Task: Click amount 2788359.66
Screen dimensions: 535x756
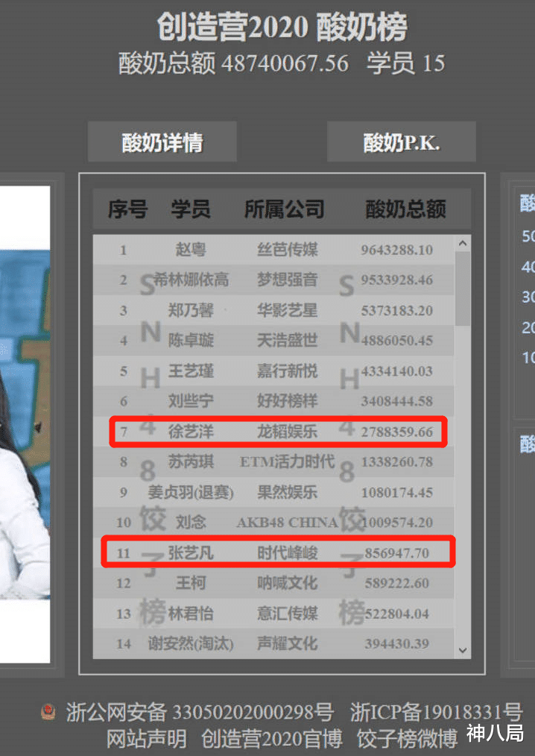Action: 396,432
